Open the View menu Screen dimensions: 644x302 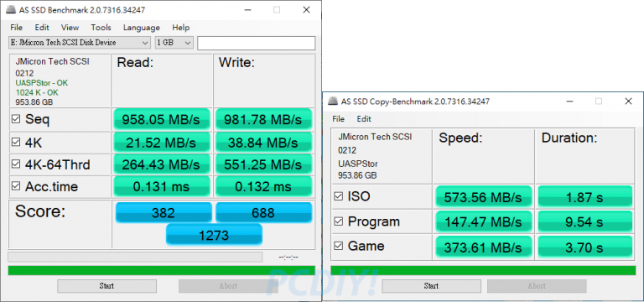pos(70,28)
